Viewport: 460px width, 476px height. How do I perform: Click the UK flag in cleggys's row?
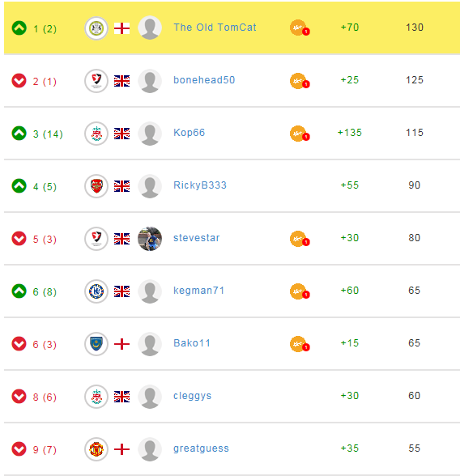121,397
